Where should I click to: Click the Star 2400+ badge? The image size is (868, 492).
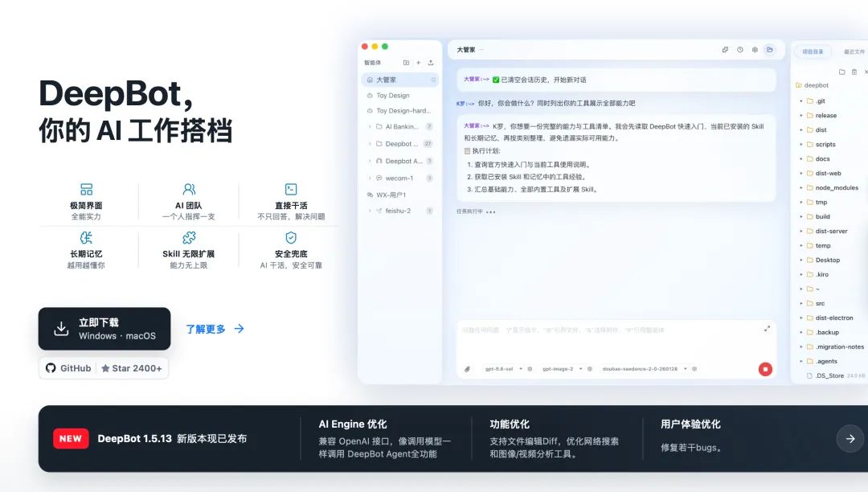coord(132,368)
